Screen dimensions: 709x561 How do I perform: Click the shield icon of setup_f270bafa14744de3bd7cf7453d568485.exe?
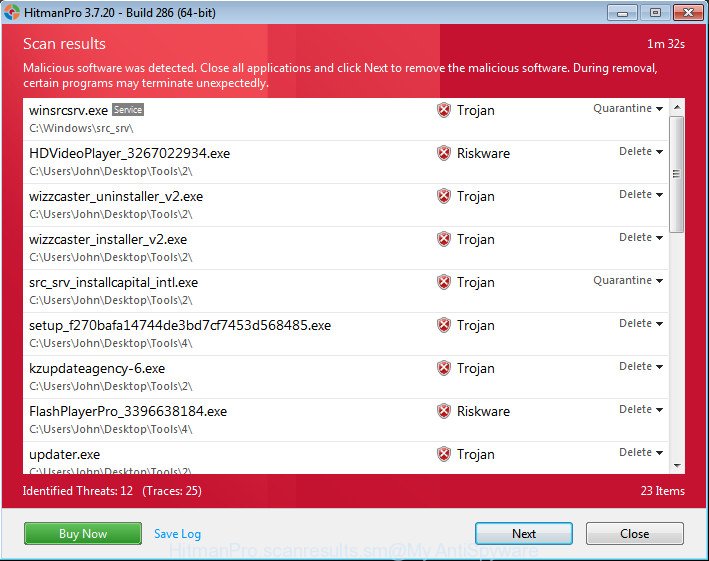tap(444, 325)
